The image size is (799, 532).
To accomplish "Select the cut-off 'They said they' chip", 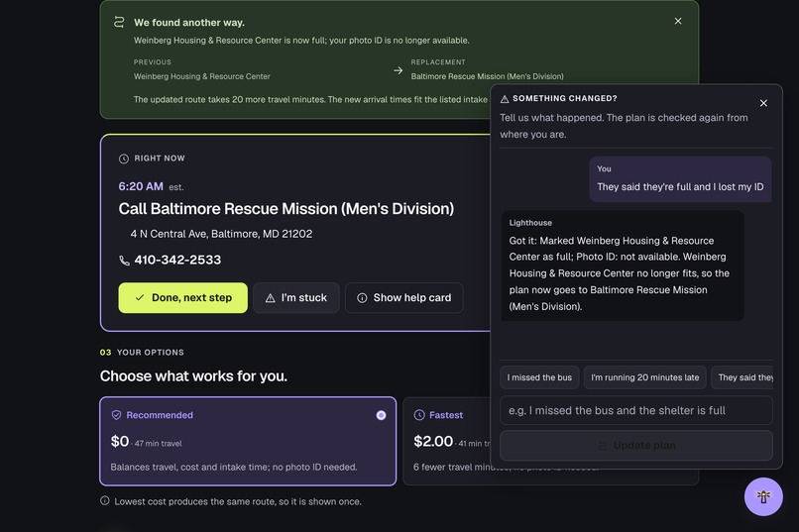I will (x=742, y=377).
